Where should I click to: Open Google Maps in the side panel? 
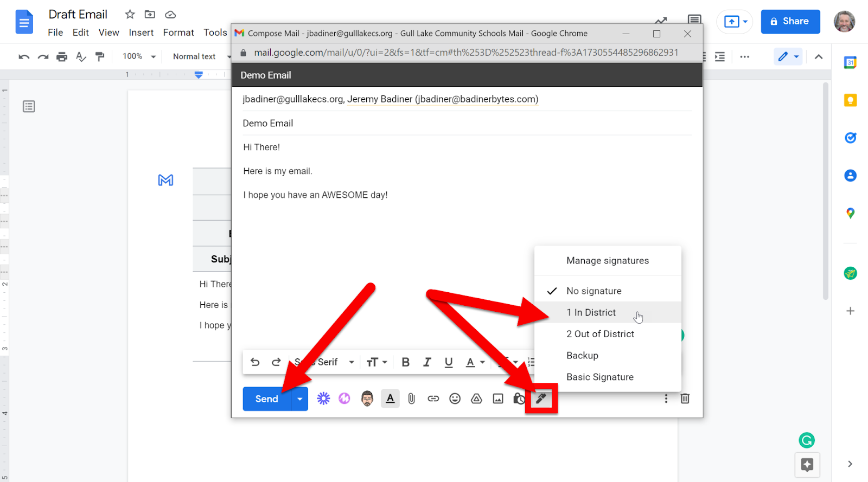[x=850, y=214]
